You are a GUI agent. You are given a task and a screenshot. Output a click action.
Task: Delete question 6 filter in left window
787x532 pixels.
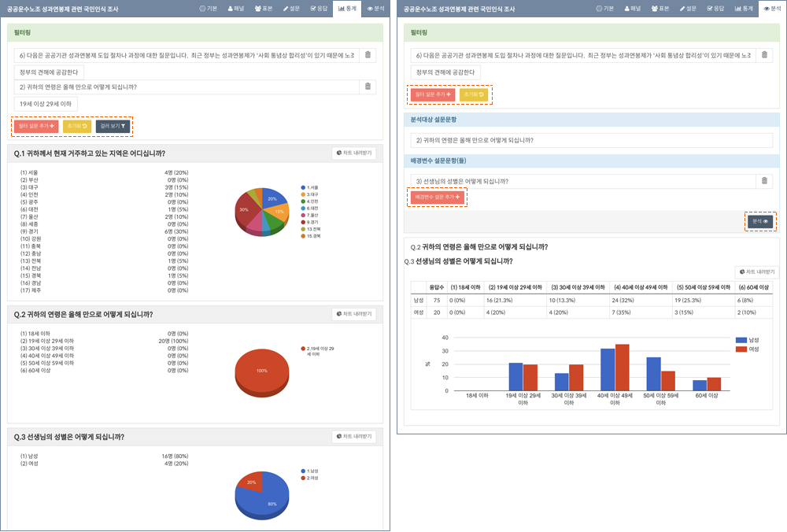click(368, 55)
